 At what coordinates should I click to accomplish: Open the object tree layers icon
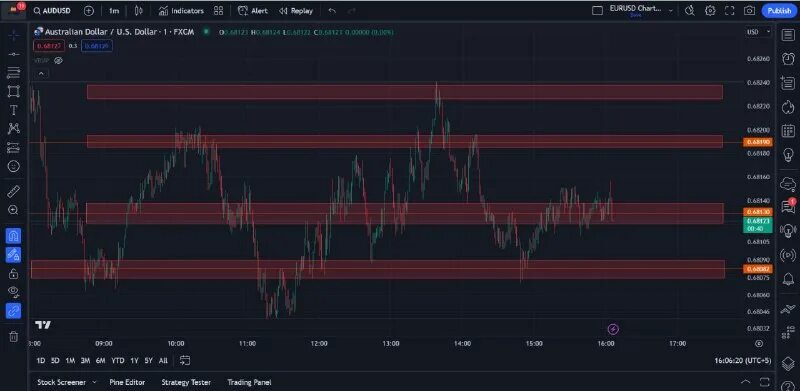pyautogui.click(x=788, y=363)
